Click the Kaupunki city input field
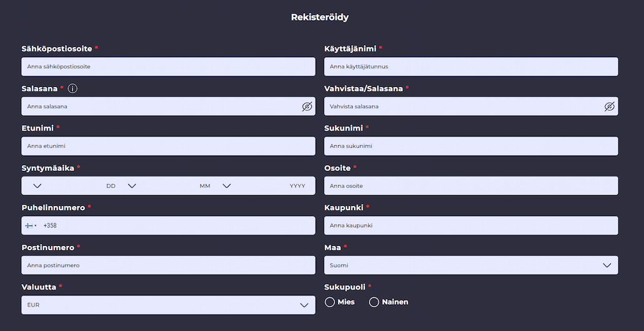 (471, 225)
